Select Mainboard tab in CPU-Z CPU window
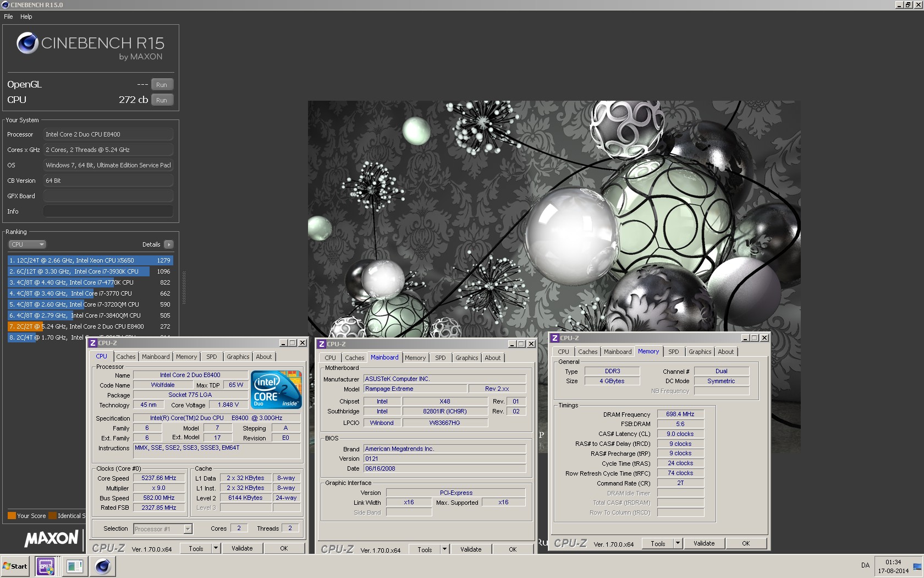 pyautogui.click(x=156, y=357)
